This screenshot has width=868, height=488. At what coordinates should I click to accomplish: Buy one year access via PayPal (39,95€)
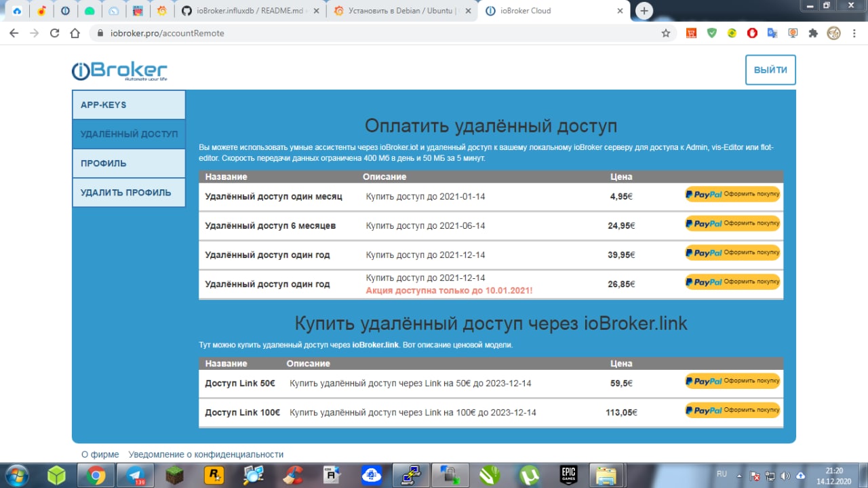732,252
